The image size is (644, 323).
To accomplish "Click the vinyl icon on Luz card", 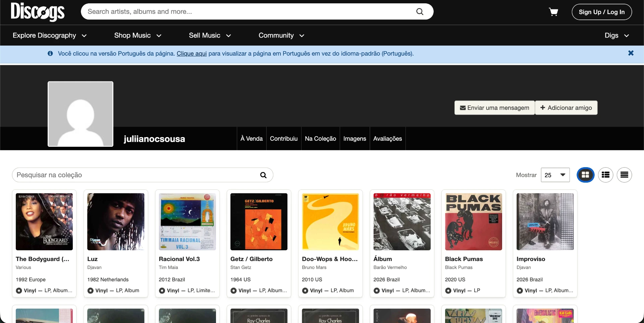I will coord(90,291).
